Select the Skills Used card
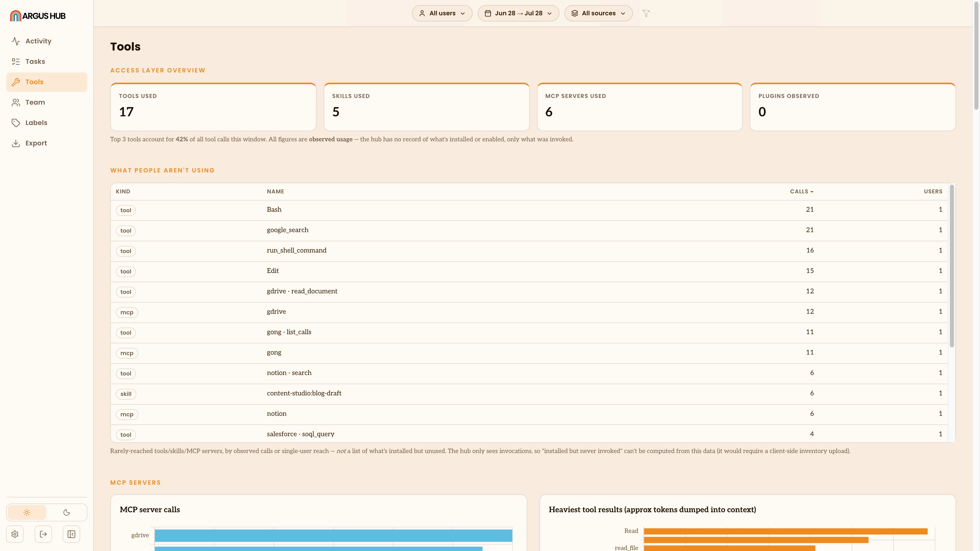980x551 pixels. (426, 107)
